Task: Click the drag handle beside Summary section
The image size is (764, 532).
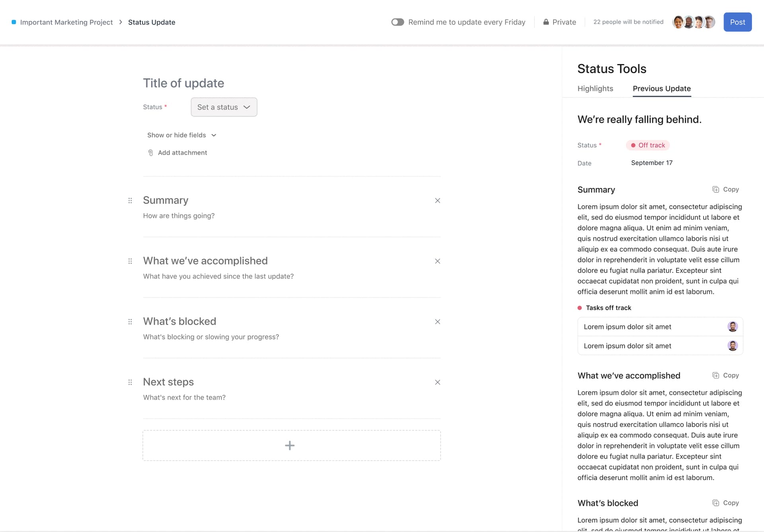Action: point(130,200)
